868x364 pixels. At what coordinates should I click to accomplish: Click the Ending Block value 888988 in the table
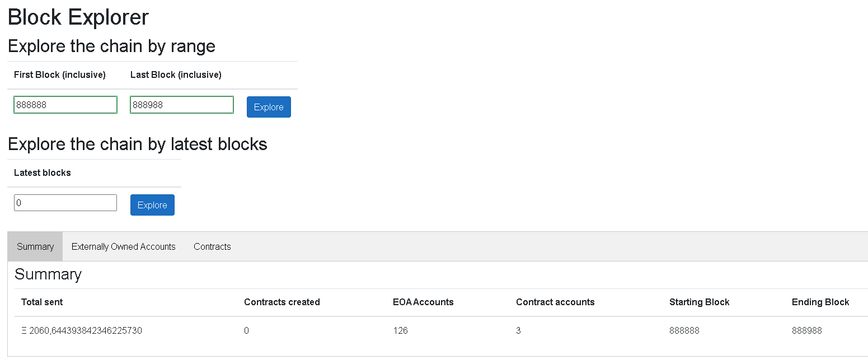coord(807,331)
